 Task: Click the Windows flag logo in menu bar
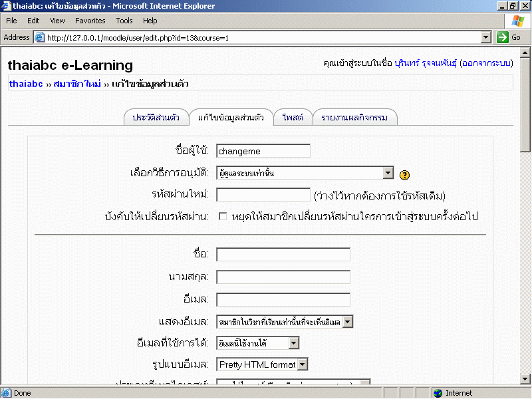tap(517, 21)
